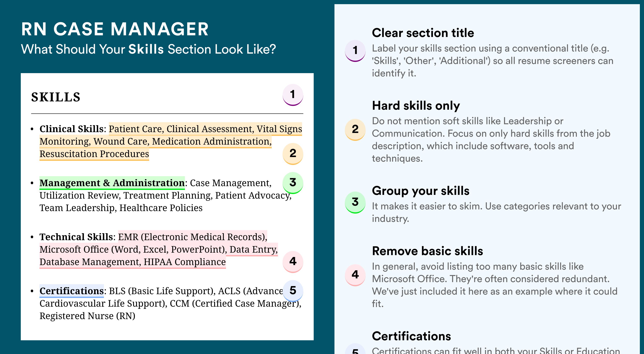
Task: Click the 'Clear section title' heading
Action: click(423, 33)
